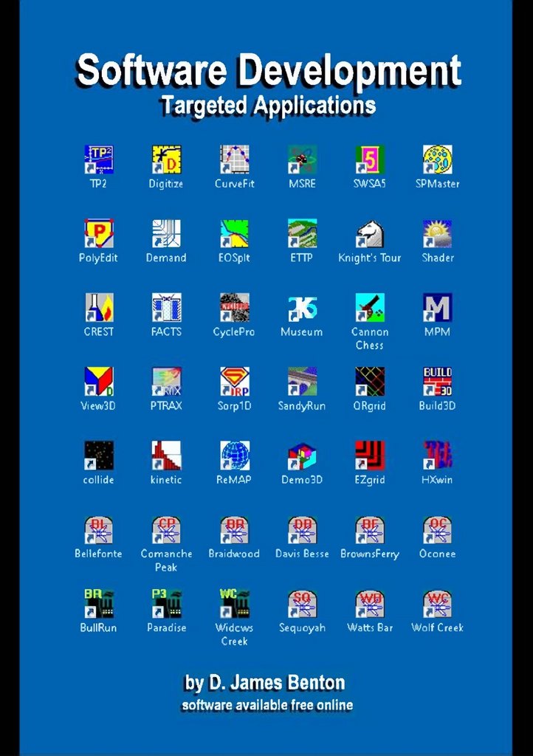Select the Demand application icon
Screen dimensions: 533x756
pyautogui.click(x=166, y=233)
